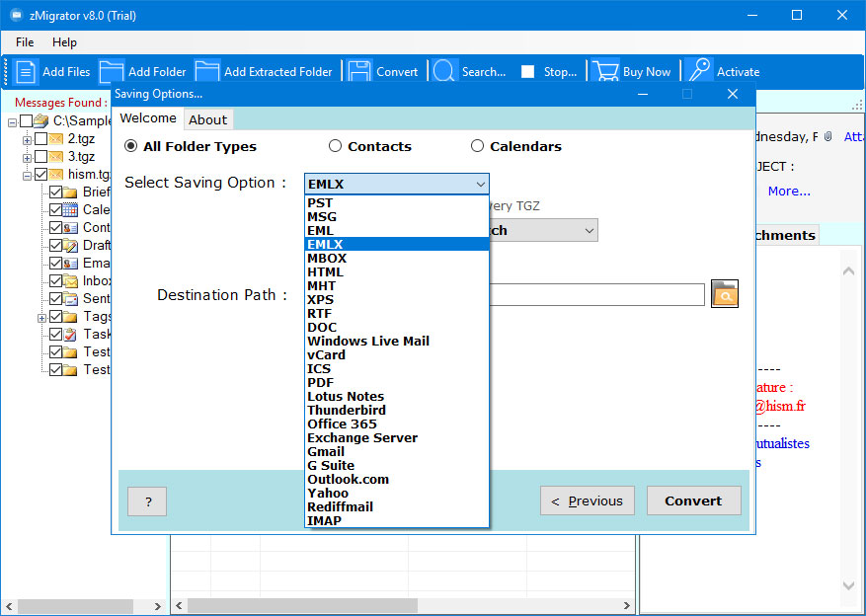Expand the 2.tgz tree node
This screenshot has width=866, height=616.
[27, 139]
